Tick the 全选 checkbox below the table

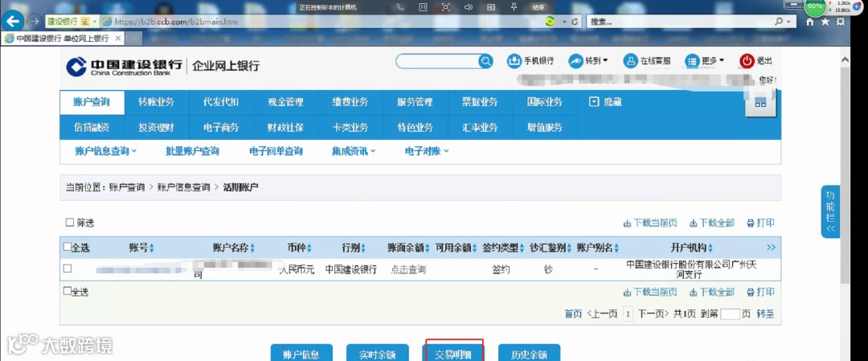(x=67, y=291)
